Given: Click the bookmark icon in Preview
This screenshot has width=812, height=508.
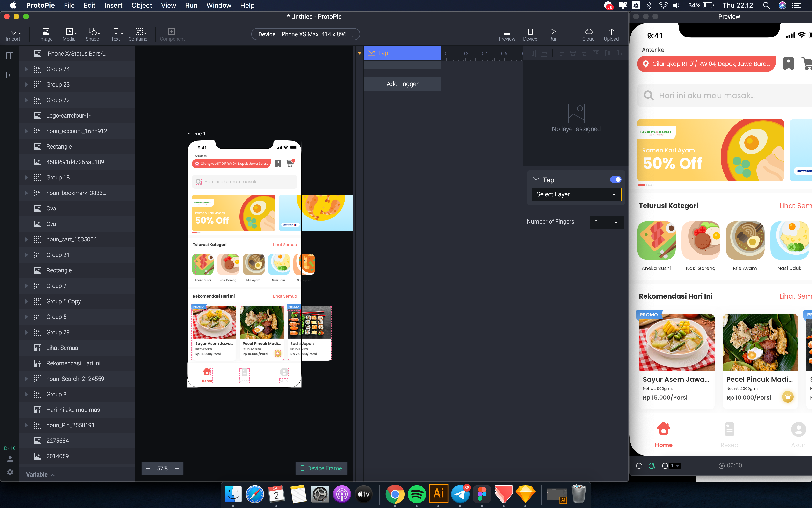Looking at the screenshot, I should 788,63.
